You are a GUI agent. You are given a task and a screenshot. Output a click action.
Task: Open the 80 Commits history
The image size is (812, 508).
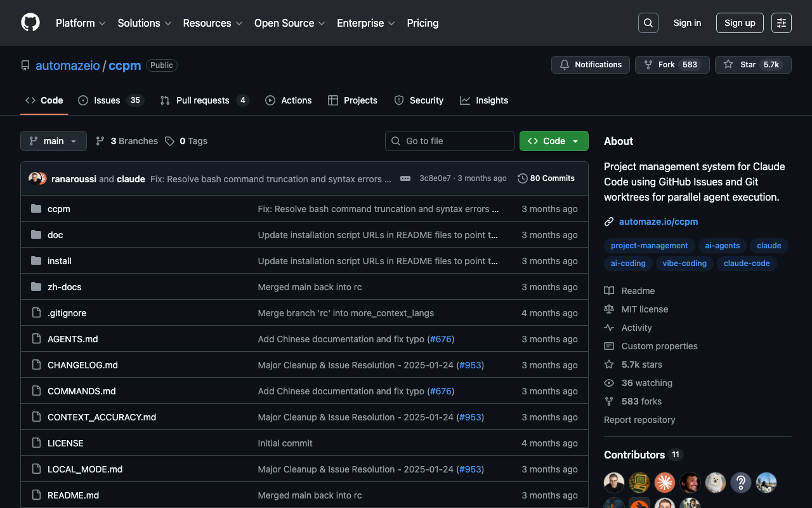(x=546, y=178)
